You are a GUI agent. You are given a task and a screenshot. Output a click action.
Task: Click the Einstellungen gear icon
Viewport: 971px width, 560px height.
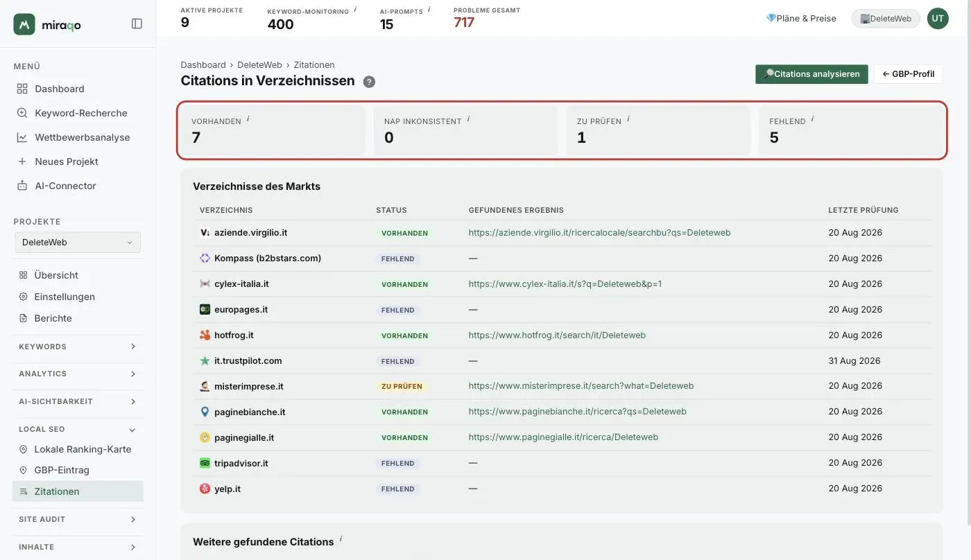coord(23,297)
